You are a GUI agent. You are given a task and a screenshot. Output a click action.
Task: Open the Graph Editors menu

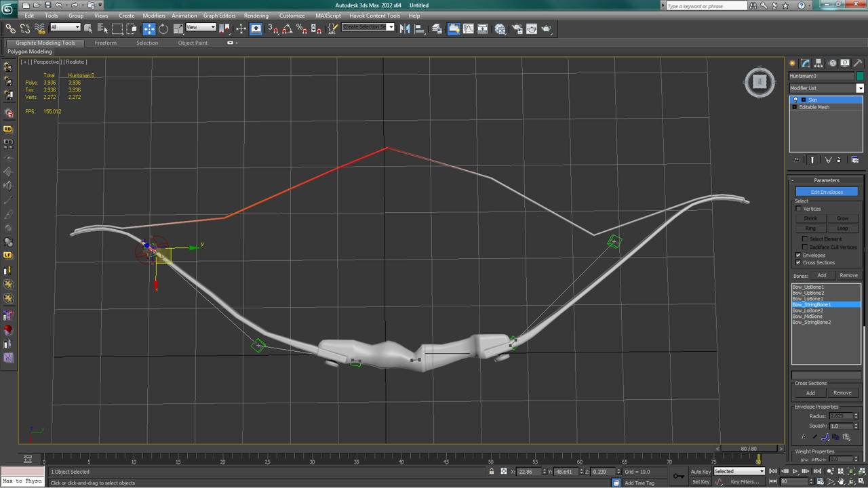[219, 16]
